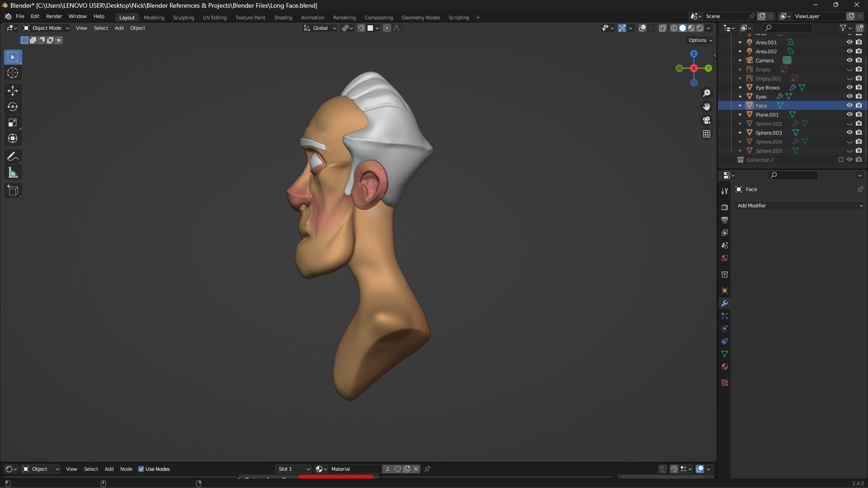This screenshot has height=488, width=868.
Task: Disable the Use Nodes checkbox
Action: (141, 469)
